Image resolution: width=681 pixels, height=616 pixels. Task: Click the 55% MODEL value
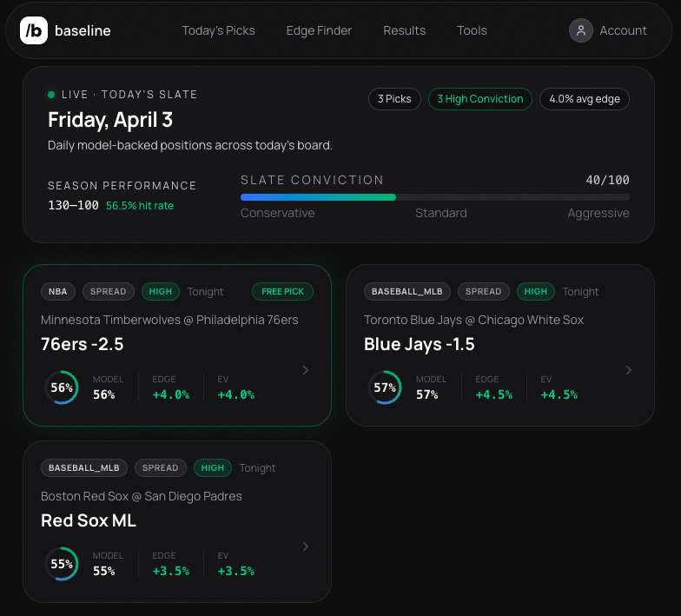tap(104, 571)
